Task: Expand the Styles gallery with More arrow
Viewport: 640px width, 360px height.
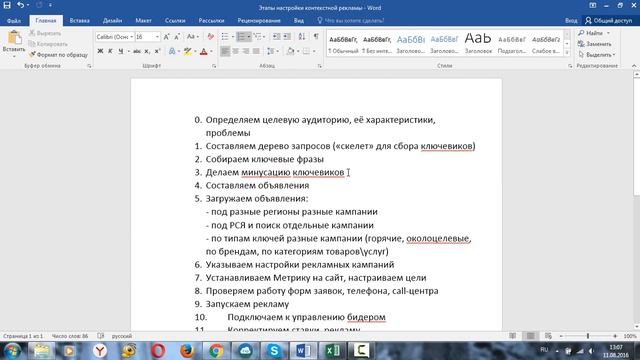Action: pyautogui.click(x=567, y=52)
